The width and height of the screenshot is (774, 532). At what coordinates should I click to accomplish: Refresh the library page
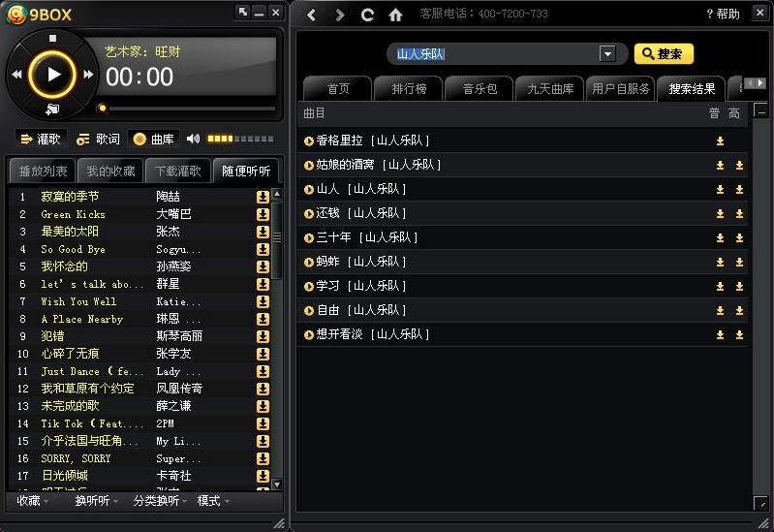click(x=367, y=15)
